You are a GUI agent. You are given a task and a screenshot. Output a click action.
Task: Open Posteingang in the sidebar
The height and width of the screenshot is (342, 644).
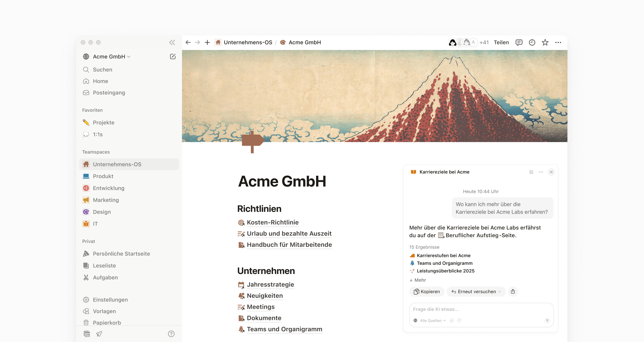point(129,93)
